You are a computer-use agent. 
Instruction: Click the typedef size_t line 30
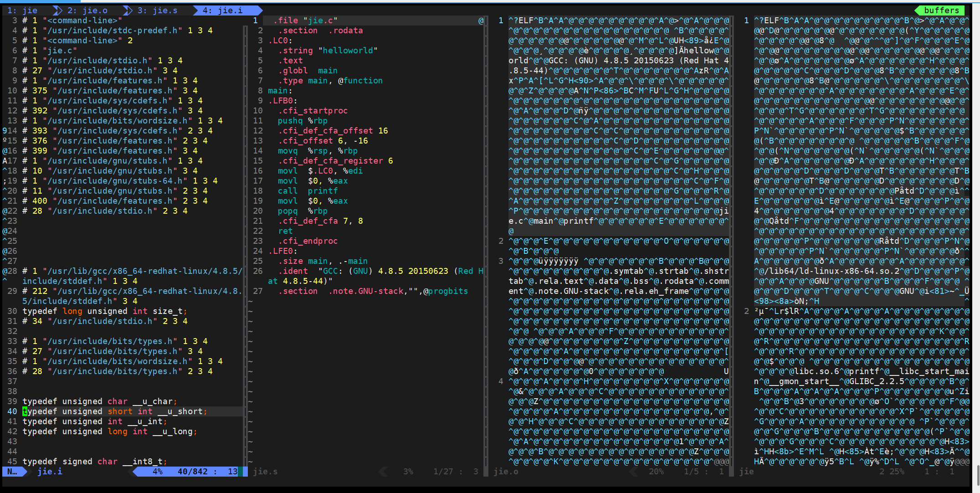point(104,311)
